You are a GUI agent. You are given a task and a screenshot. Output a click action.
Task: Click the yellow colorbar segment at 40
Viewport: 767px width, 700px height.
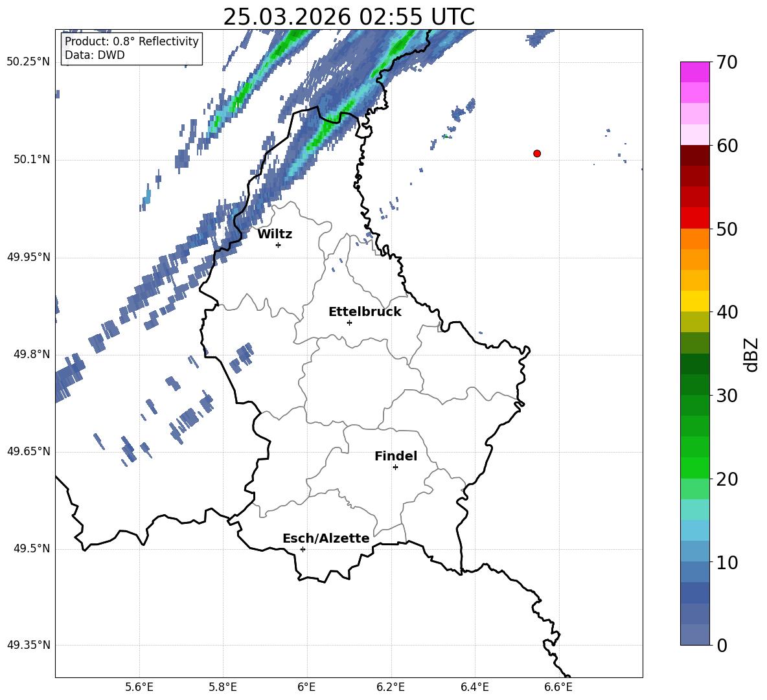click(694, 301)
